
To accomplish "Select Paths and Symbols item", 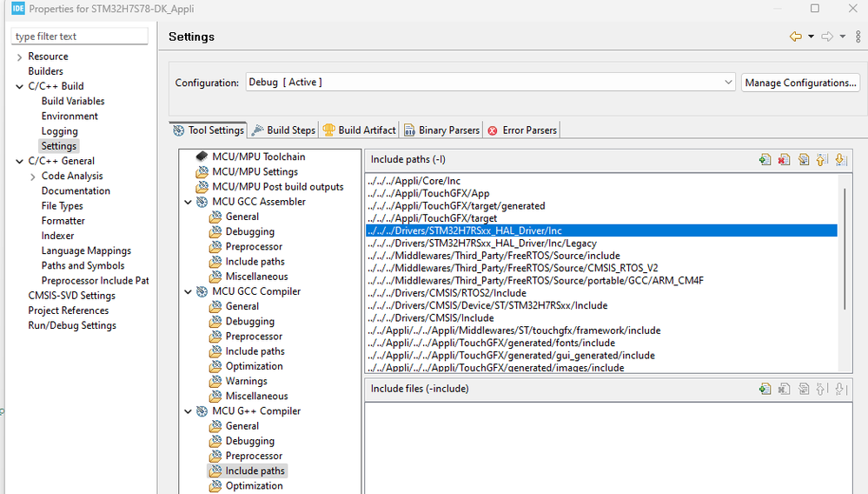I will [x=83, y=266].
